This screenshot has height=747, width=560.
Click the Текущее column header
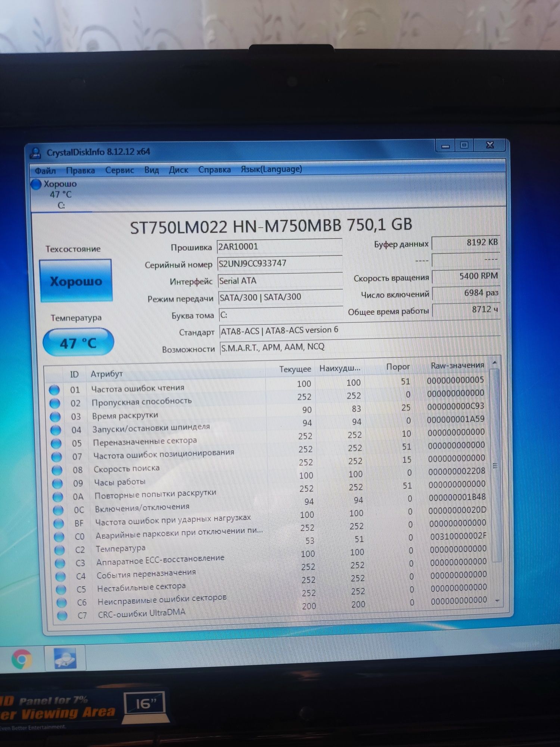(x=295, y=369)
